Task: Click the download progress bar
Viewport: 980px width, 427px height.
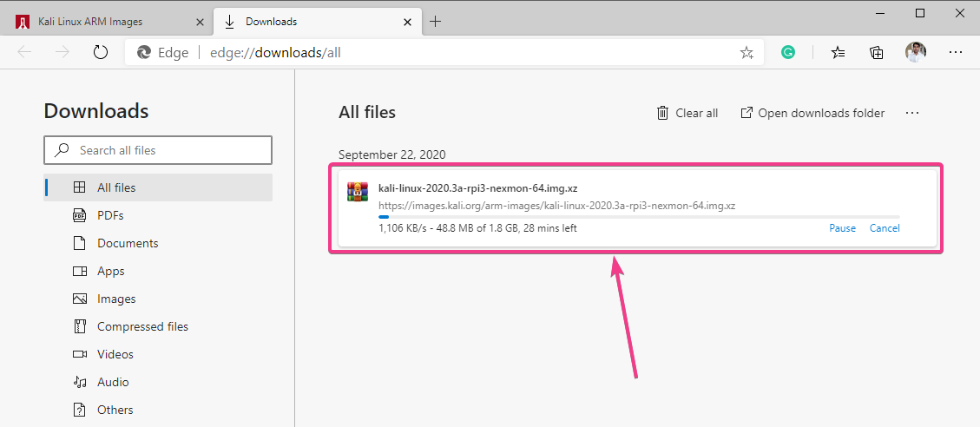Action: click(x=639, y=217)
